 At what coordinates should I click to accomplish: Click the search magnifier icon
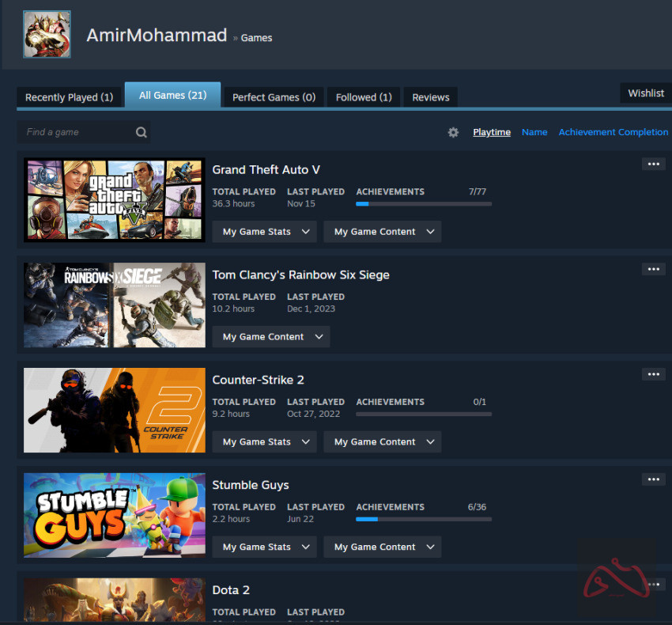[x=141, y=132]
